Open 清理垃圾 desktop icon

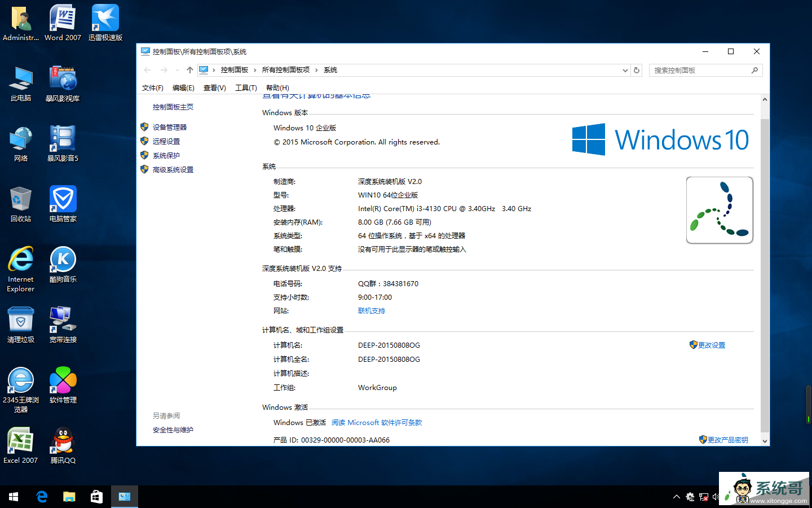point(21,325)
